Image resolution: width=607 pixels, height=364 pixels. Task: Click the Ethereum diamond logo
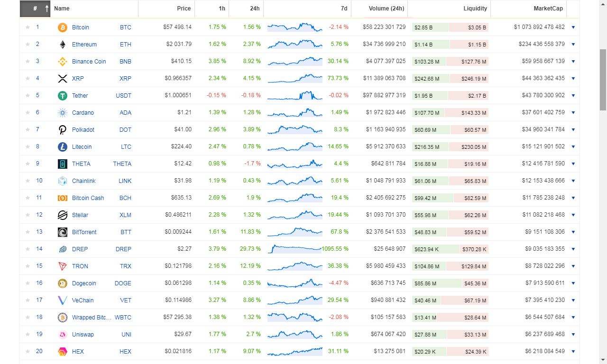tap(63, 45)
